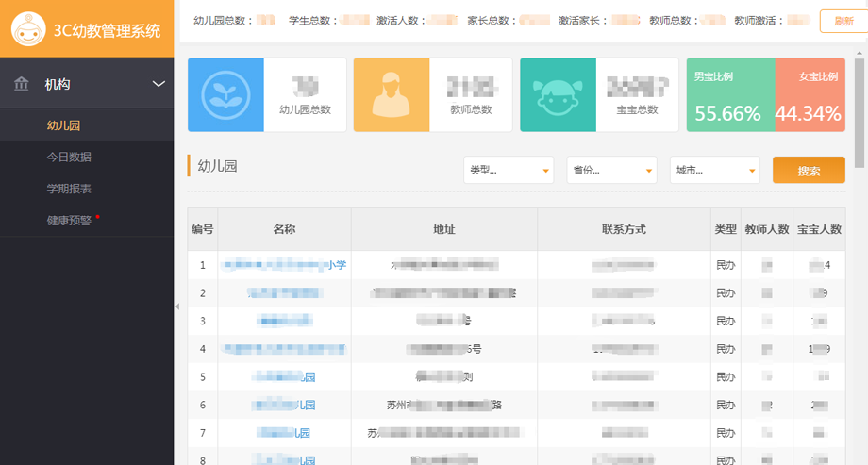Open the 城市 dropdown filter
Screen dimensions: 868x465
[714, 171]
